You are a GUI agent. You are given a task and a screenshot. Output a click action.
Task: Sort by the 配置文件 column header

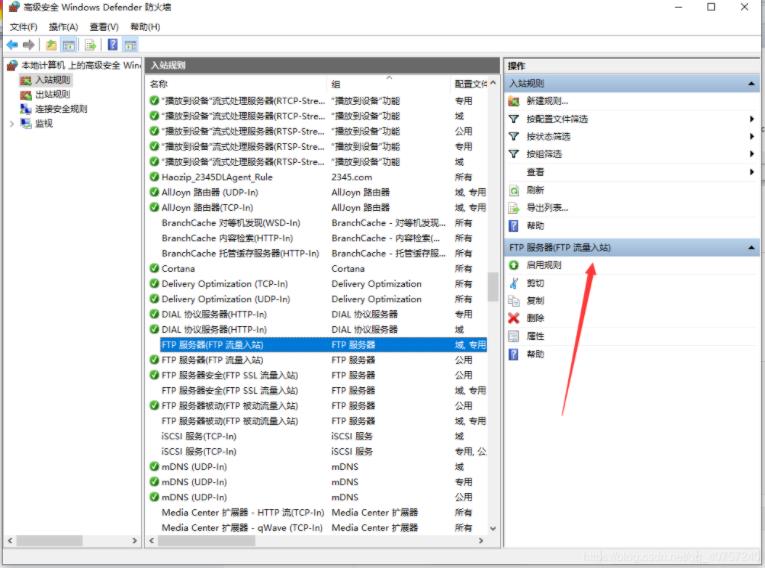(470, 84)
